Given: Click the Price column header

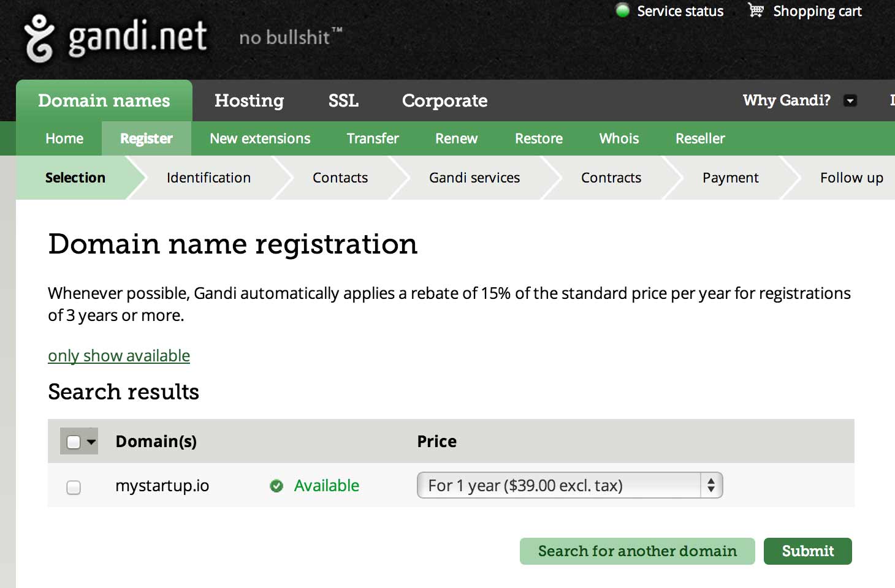Looking at the screenshot, I should click(x=437, y=442).
